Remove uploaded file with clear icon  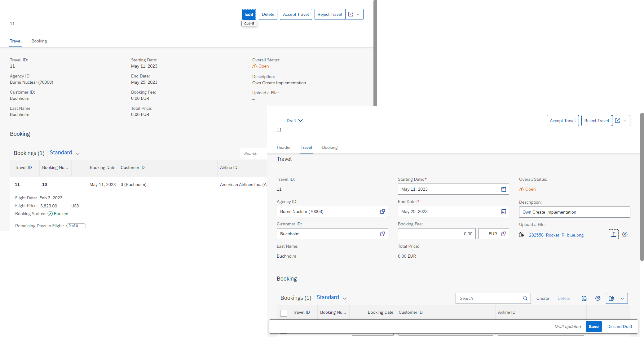[x=625, y=234]
